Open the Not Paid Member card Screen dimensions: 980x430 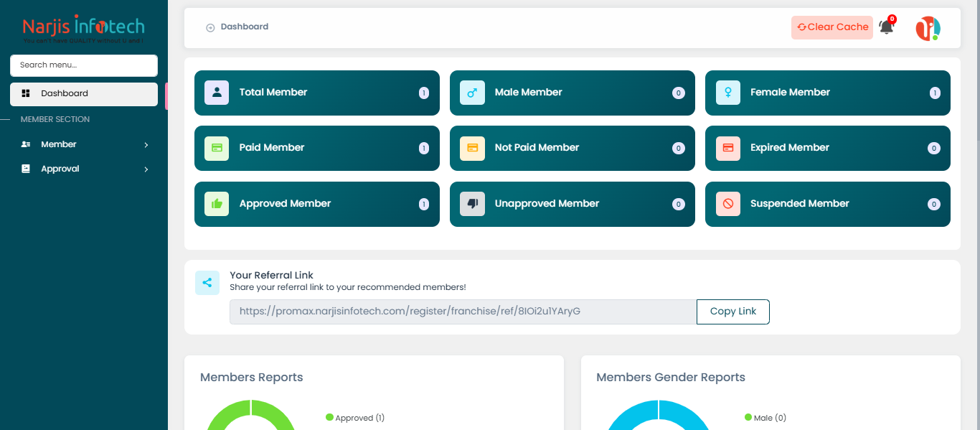(x=573, y=148)
